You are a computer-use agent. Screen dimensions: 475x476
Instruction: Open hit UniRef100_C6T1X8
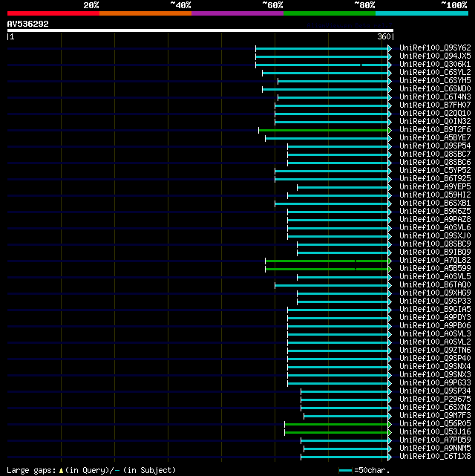coord(435,457)
